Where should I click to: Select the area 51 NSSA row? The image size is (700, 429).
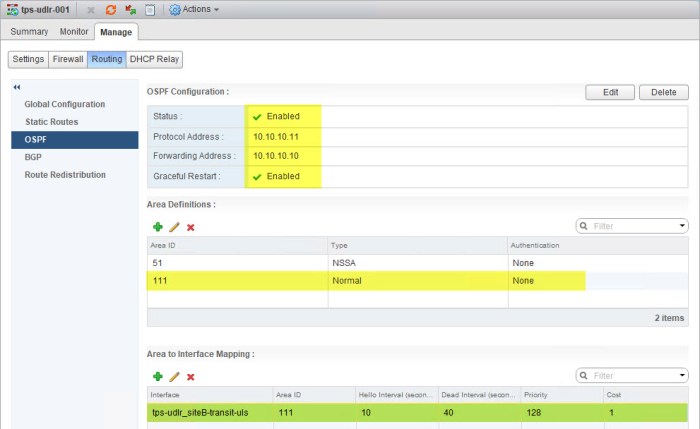[417, 263]
